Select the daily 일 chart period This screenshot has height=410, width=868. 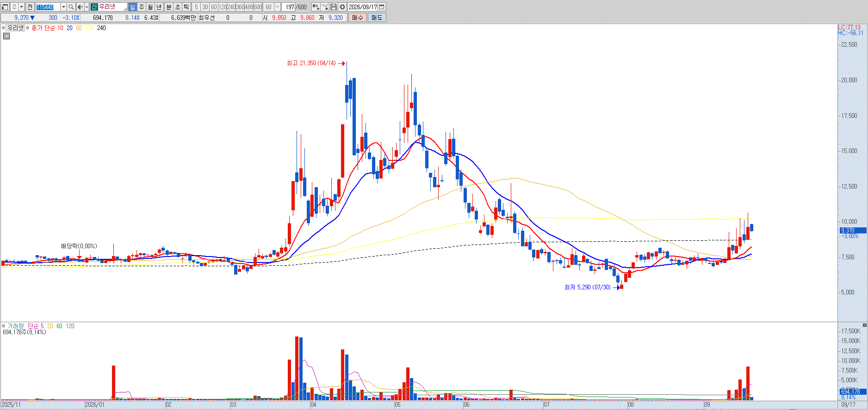[132, 7]
